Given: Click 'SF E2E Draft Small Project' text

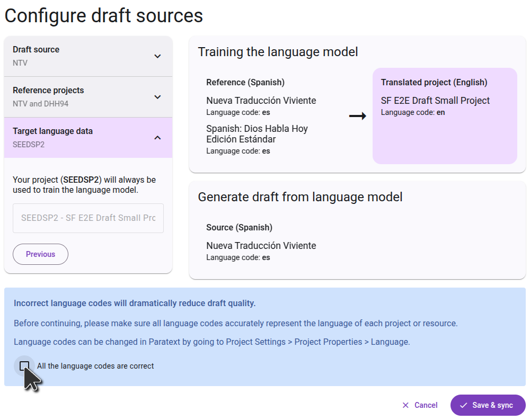Looking at the screenshot, I should 435,100.
